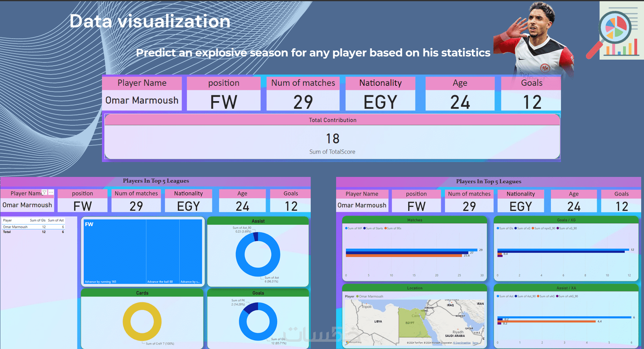Select the truncated 'Advance by s...' treemap tile

[191, 252]
